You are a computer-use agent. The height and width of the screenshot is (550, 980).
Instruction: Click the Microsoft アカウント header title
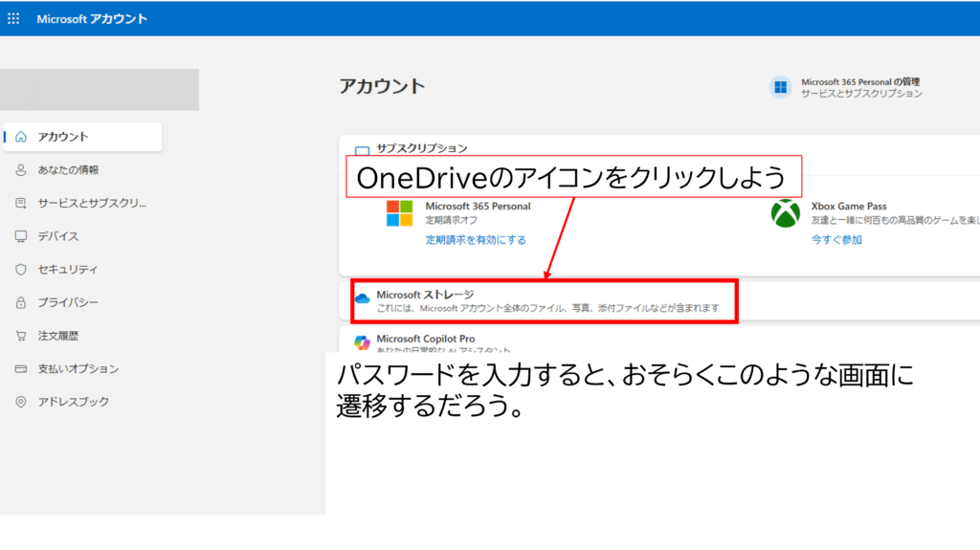(x=92, y=19)
